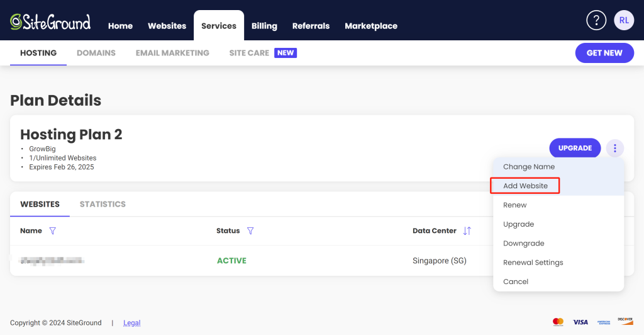Filter websites by Status funnel icon

(250, 231)
